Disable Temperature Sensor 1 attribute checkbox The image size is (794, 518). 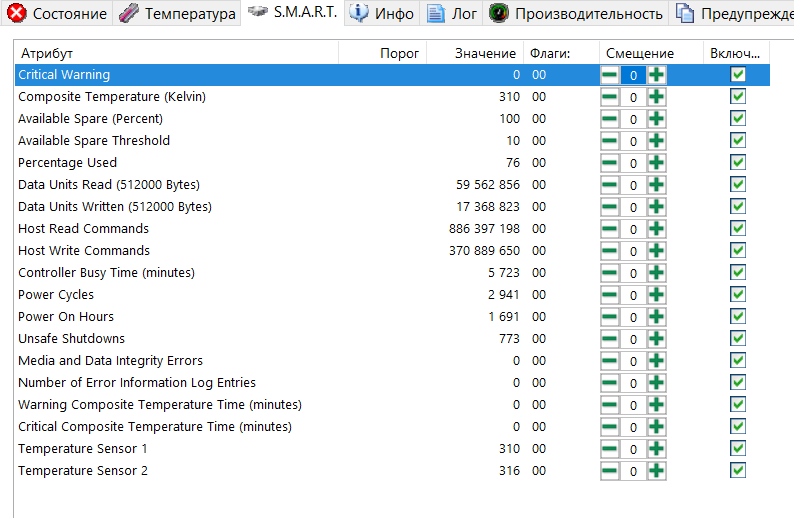coord(738,449)
